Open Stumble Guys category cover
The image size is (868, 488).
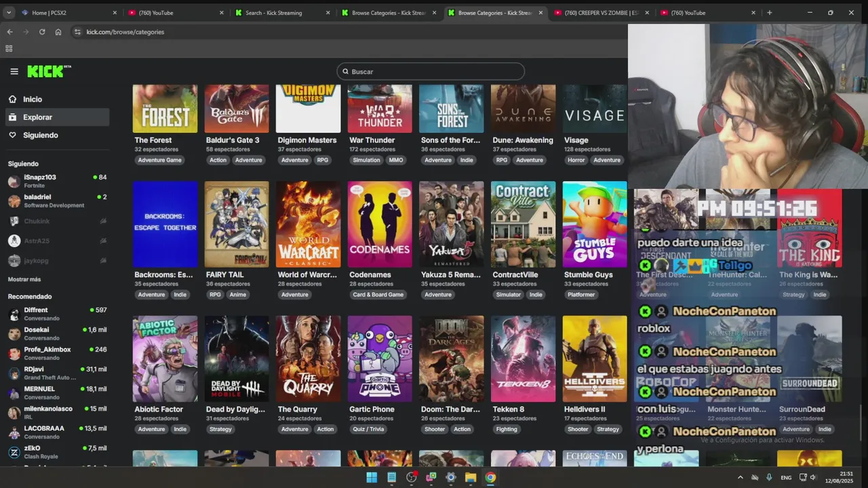(x=595, y=224)
